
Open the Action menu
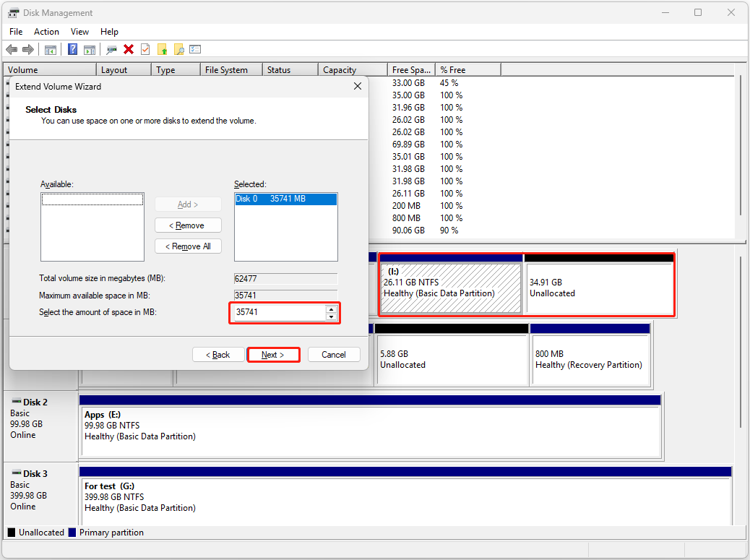point(46,32)
